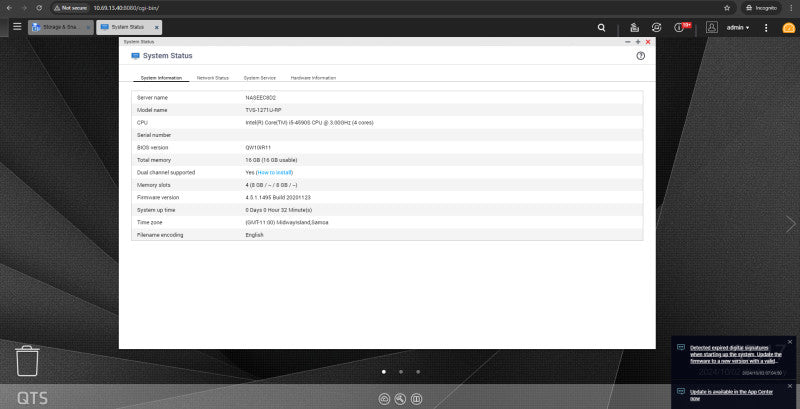
Task: Open the three-dot More options menu in QTS bar
Action: (x=766, y=28)
